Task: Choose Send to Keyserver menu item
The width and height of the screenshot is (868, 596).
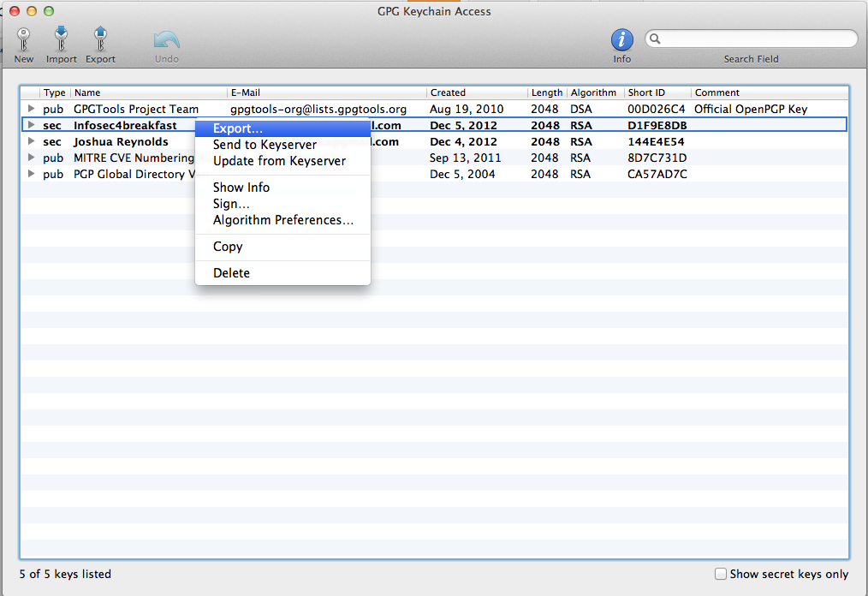Action: click(282, 145)
